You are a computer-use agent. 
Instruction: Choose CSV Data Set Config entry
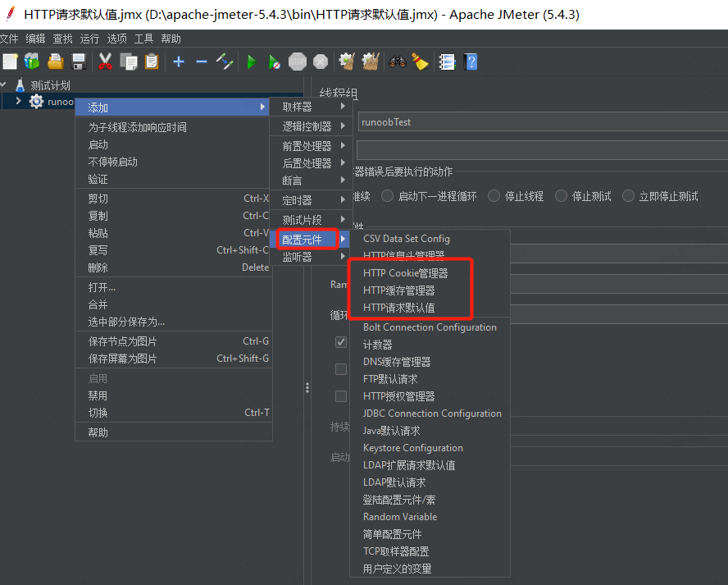pos(430,239)
